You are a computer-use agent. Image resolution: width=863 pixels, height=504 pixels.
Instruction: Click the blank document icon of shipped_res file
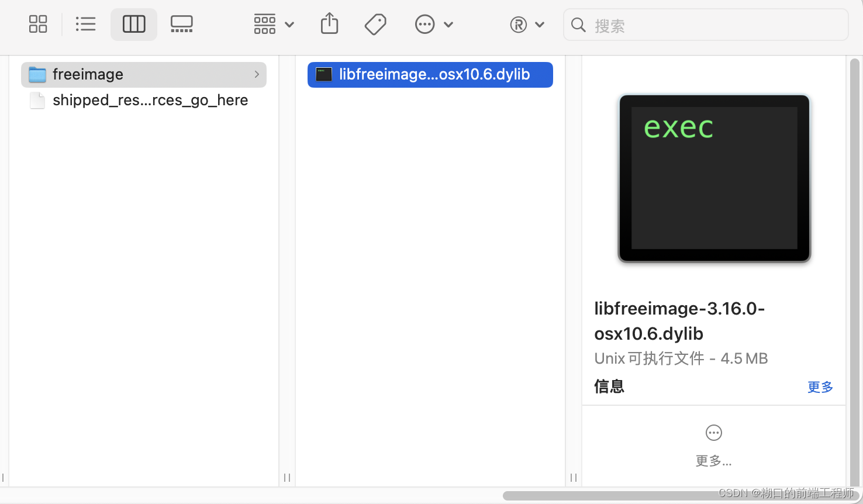coord(37,101)
